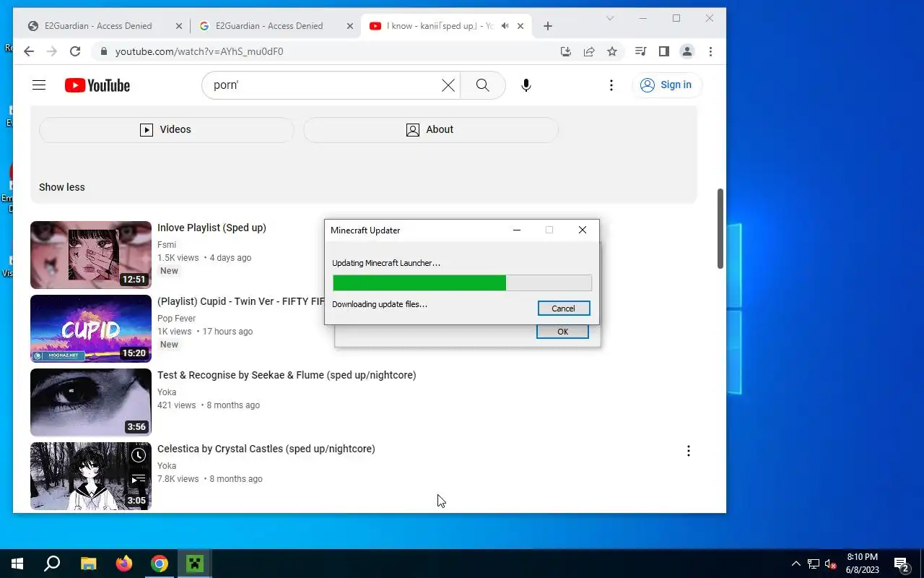Open the Chrome profile avatar
This screenshot has width=924, height=578.
(x=687, y=51)
